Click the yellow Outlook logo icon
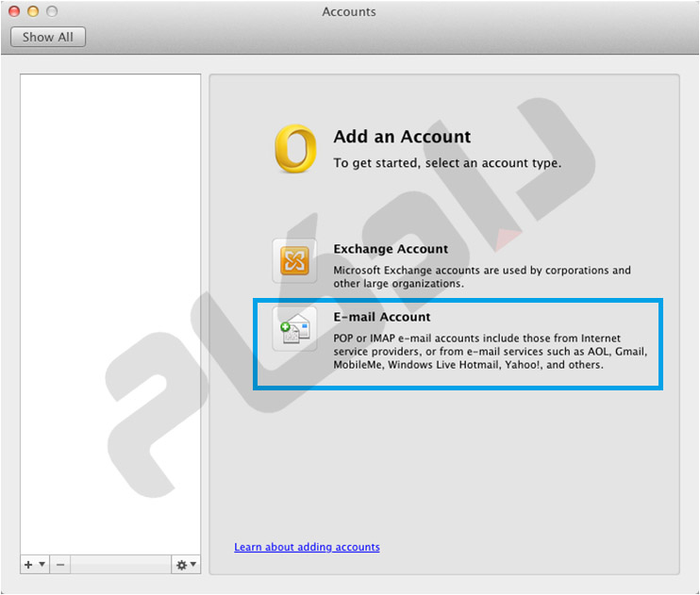 294,149
